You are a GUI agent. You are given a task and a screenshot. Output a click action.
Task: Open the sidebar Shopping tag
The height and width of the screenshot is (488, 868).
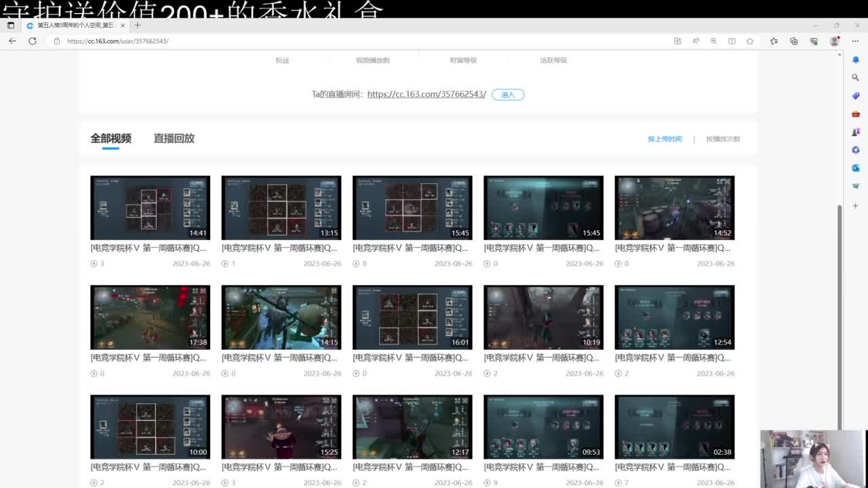point(856,96)
